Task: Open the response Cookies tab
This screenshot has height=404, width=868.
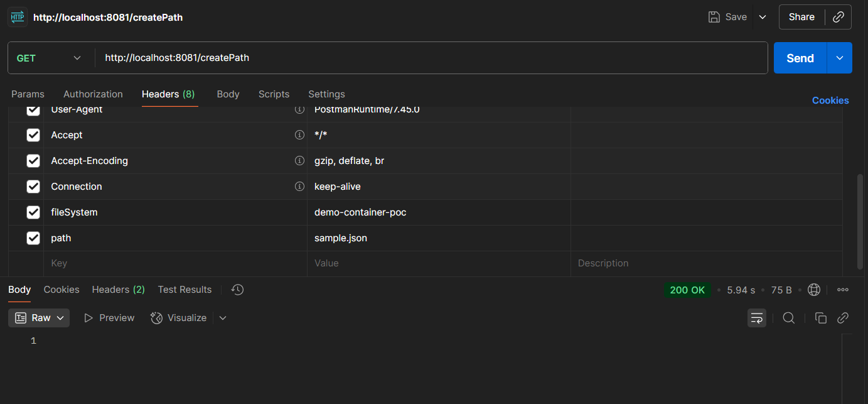Action: 61,290
